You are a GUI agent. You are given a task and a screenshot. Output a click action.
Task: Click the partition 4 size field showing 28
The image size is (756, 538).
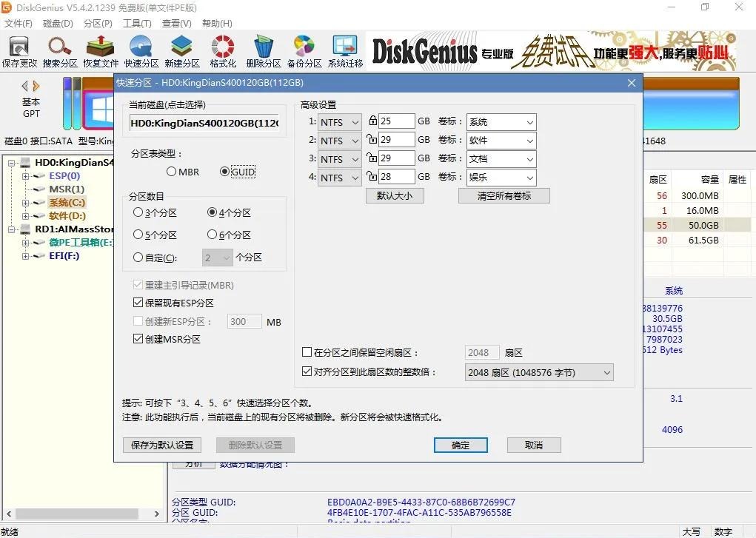coord(397,176)
